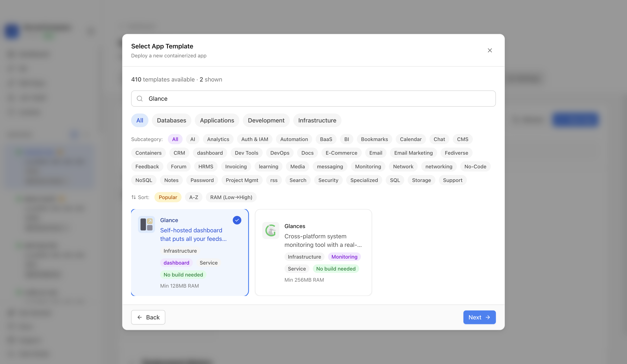
Task: Sort templates by Popular
Action: (x=168, y=197)
